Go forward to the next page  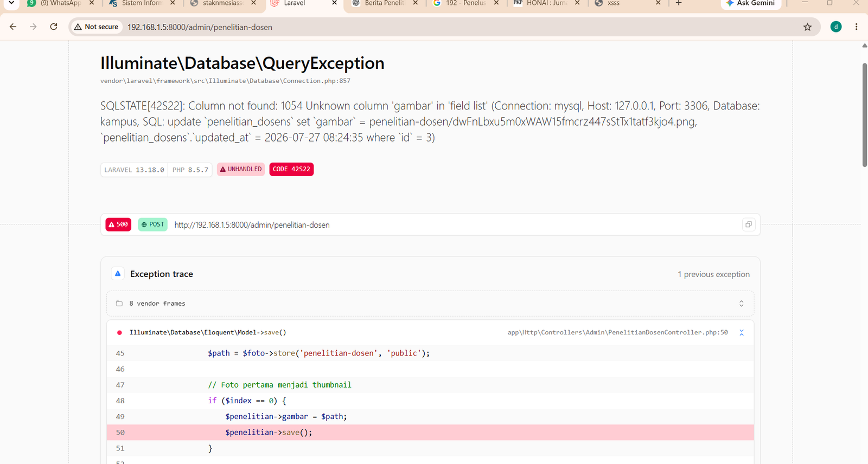(x=33, y=27)
